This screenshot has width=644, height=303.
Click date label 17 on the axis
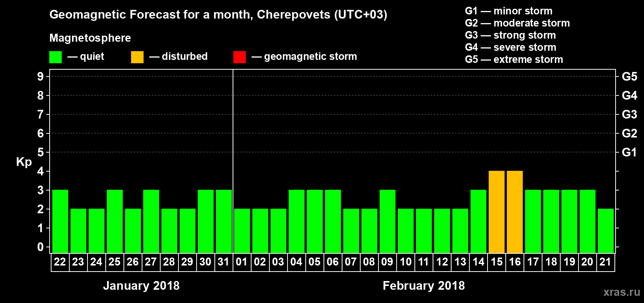coord(533,262)
